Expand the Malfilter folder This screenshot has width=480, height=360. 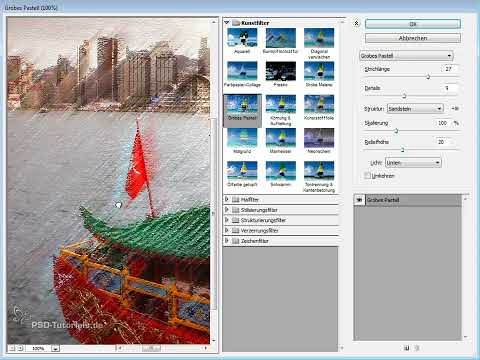(x=227, y=199)
